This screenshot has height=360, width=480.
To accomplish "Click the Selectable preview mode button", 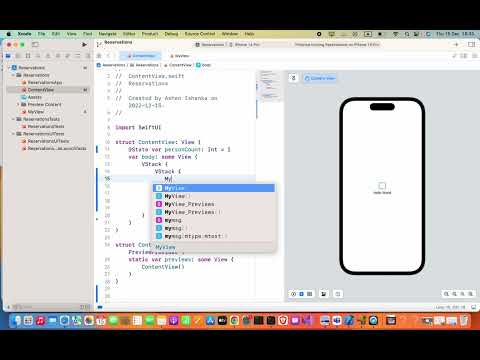I will (302, 294).
